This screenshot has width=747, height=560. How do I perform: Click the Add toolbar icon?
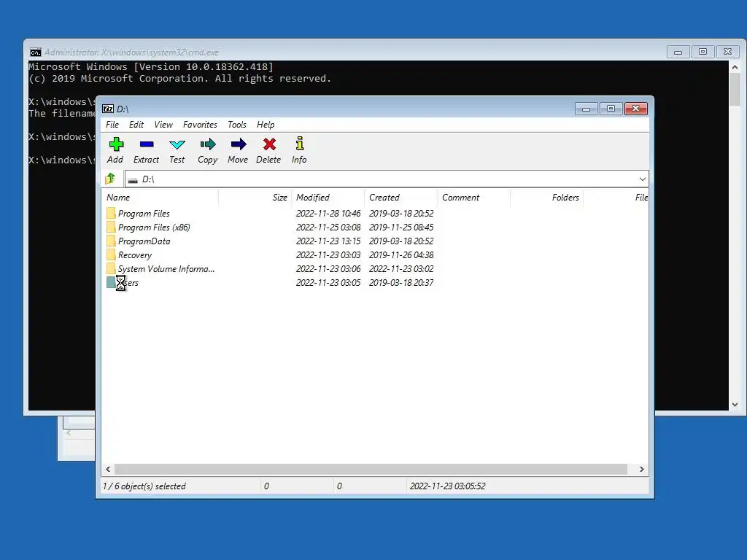[x=116, y=144]
